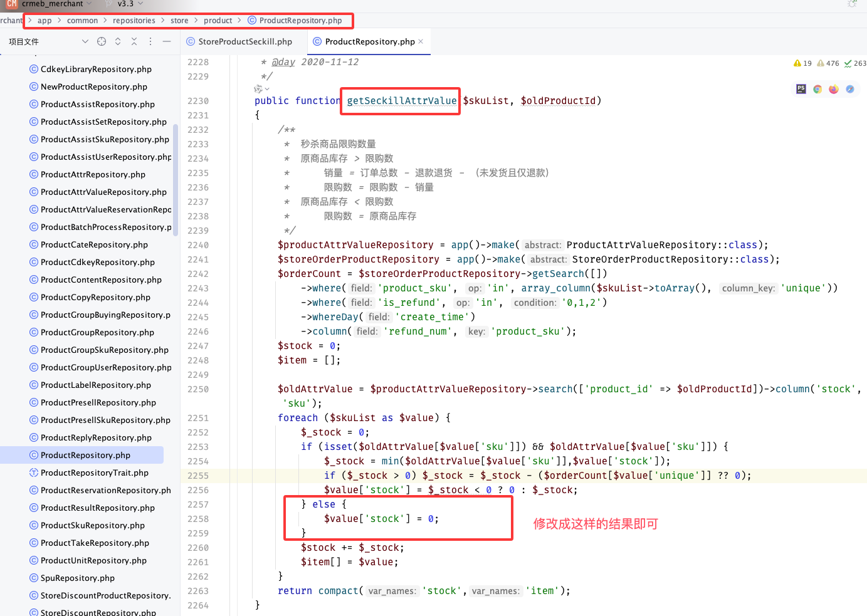Viewport: 867px width, 616px height.
Task: Hide the project tool window
Action: (167, 41)
